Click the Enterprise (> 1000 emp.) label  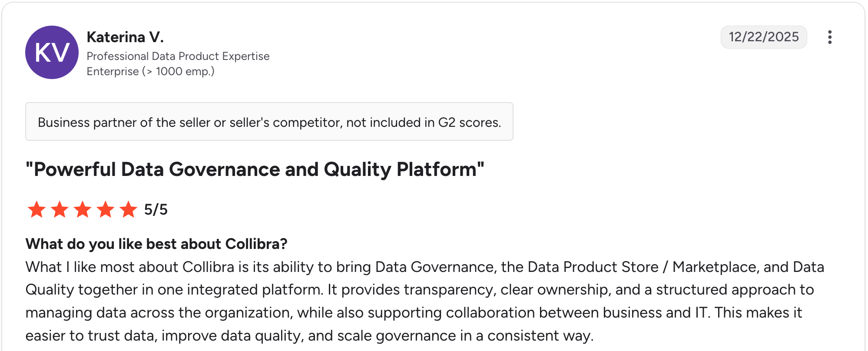point(151,71)
